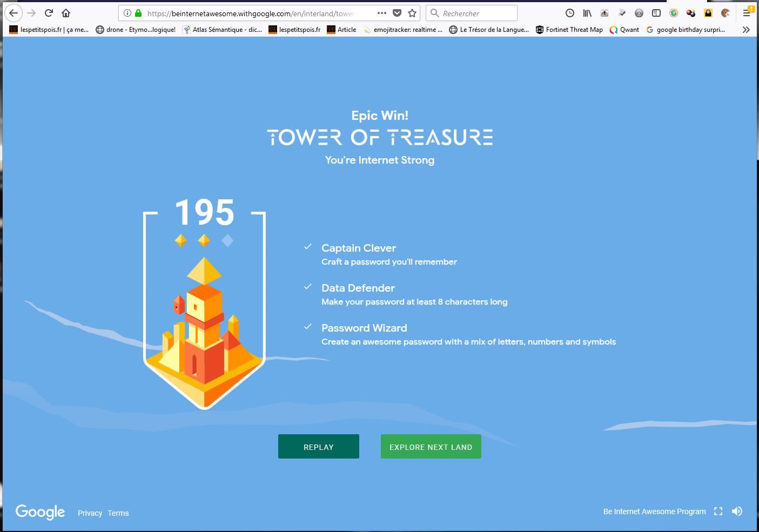Open the Firefox hamburger menu
This screenshot has width=759, height=532.
tap(747, 13)
